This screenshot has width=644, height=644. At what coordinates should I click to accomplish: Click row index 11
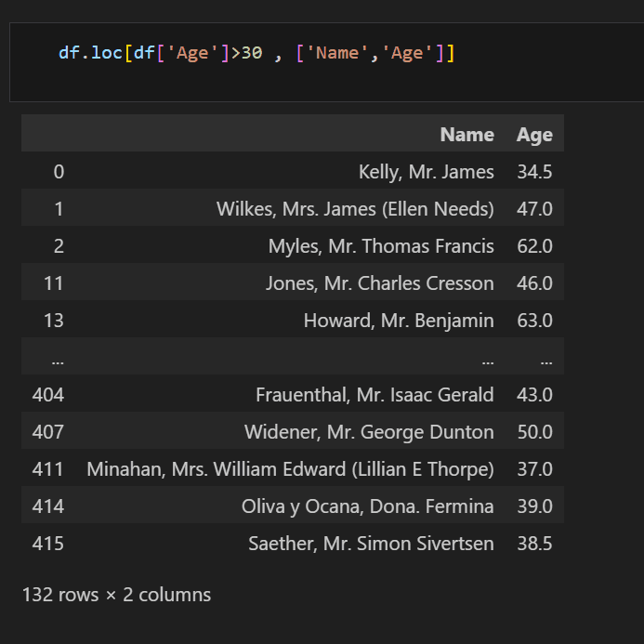point(53,283)
